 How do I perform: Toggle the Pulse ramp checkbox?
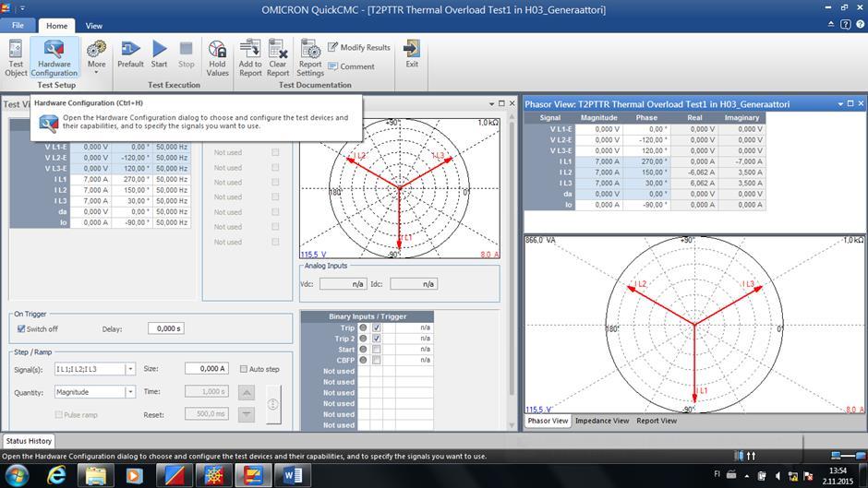point(59,414)
